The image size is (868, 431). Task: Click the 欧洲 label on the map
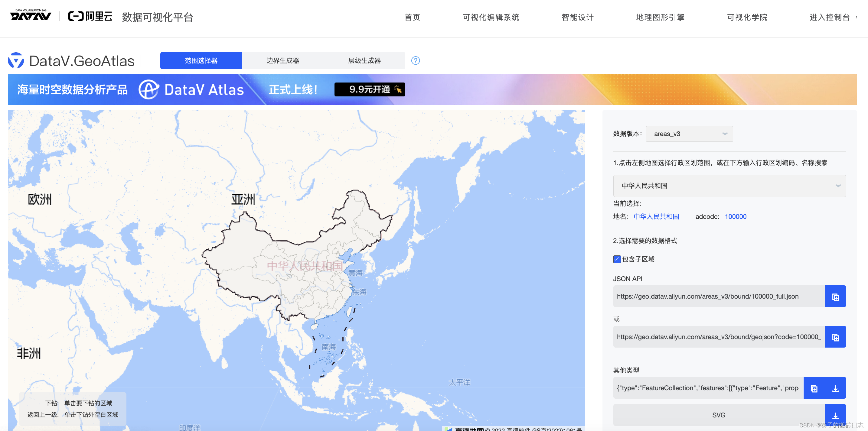click(39, 199)
